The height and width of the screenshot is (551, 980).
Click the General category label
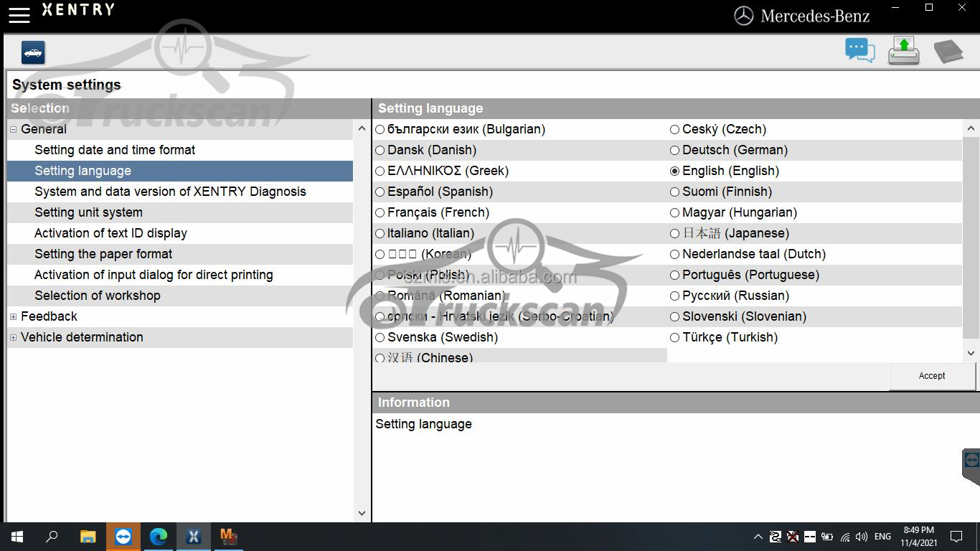point(44,129)
